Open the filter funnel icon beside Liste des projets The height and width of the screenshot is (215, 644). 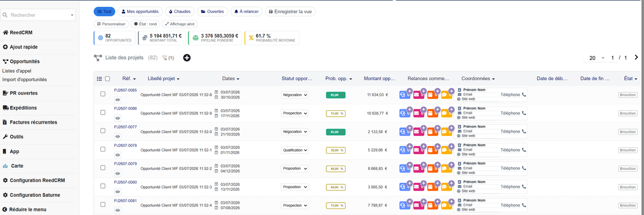165,58
